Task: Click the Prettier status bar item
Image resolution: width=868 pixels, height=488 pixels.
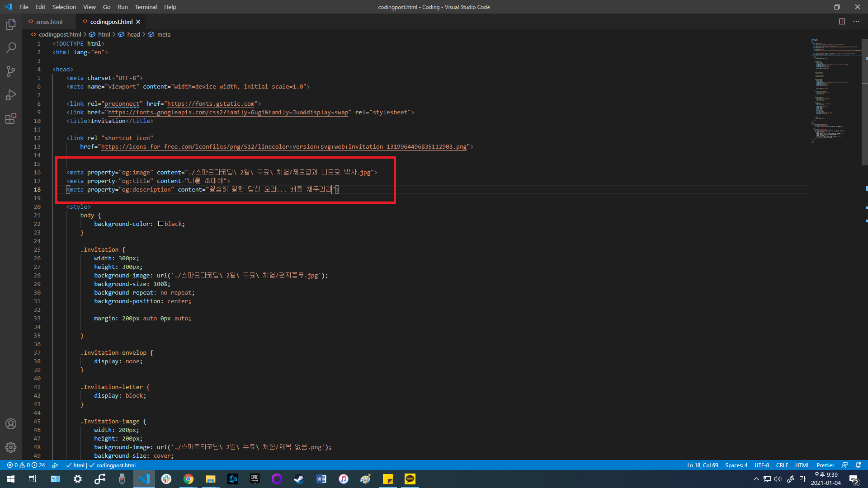Action: click(825, 465)
